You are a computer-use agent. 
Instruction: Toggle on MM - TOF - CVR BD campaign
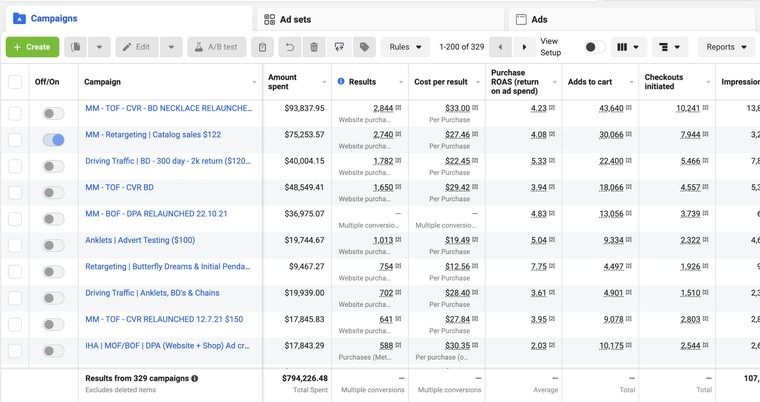pos(53,193)
